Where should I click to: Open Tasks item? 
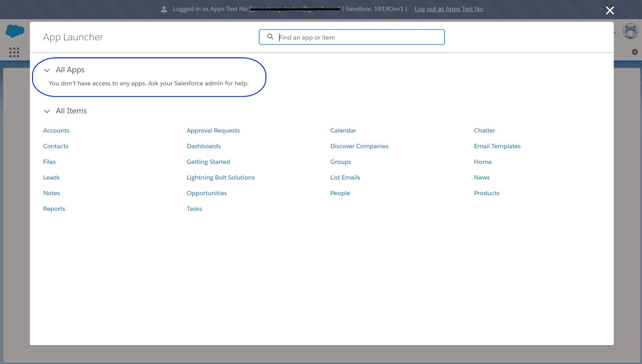point(194,209)
